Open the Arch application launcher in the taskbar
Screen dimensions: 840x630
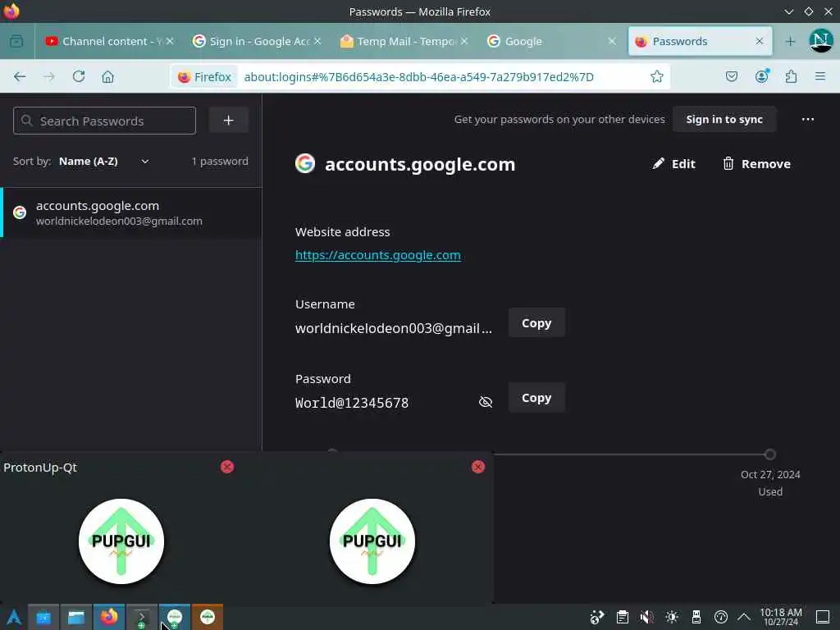(13, 617)
